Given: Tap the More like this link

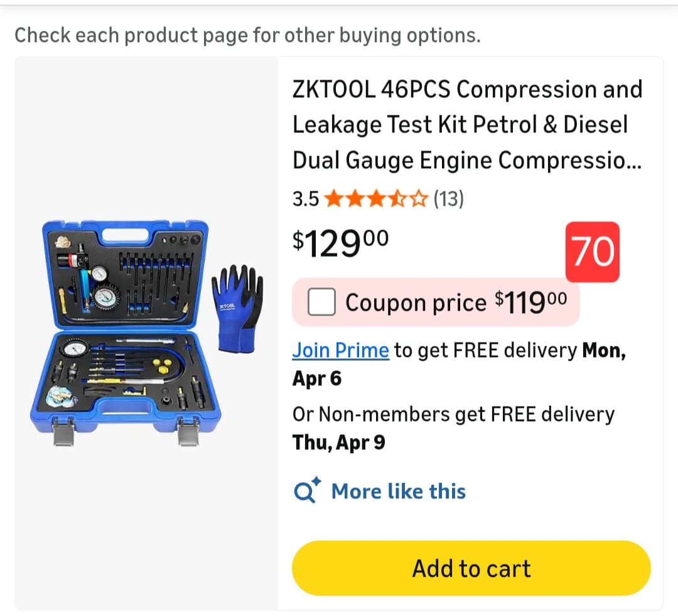Looking at the screenshot, I should tap(398, 491).
